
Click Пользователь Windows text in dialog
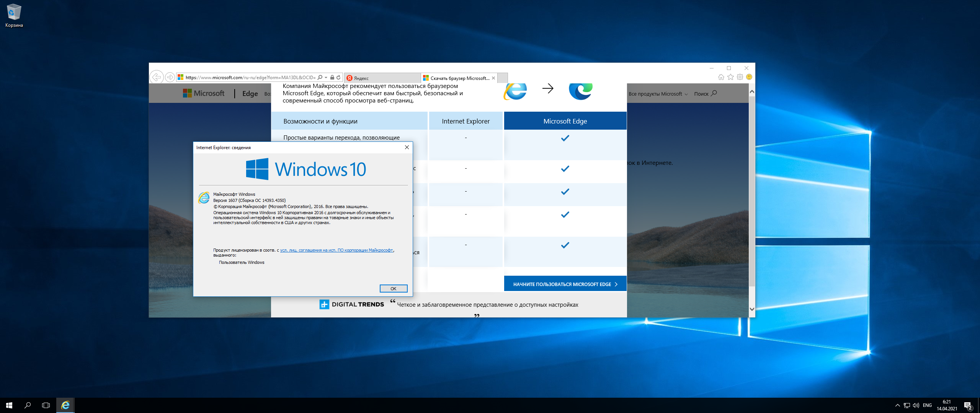tap(242, 262)
